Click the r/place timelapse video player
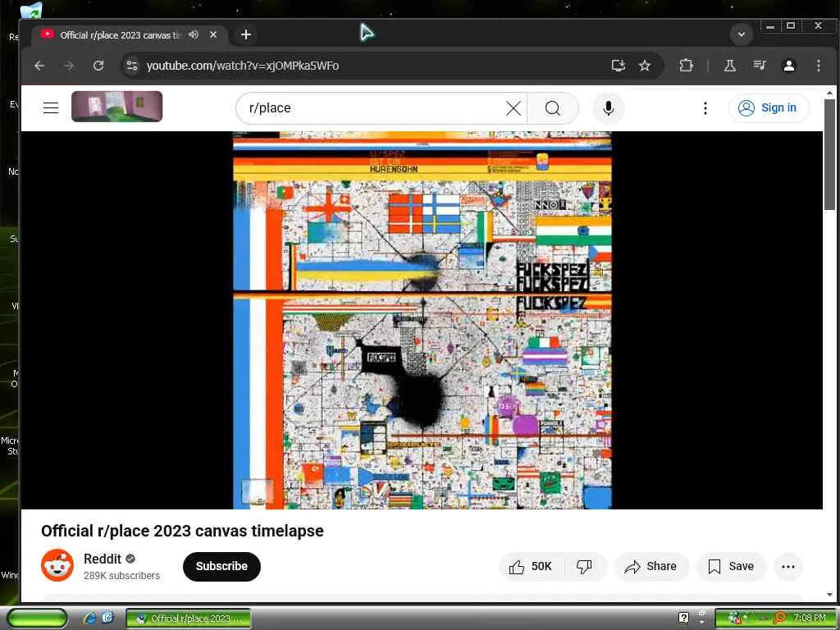The height and width of the screenshot is (630, 840). [422, 321]
